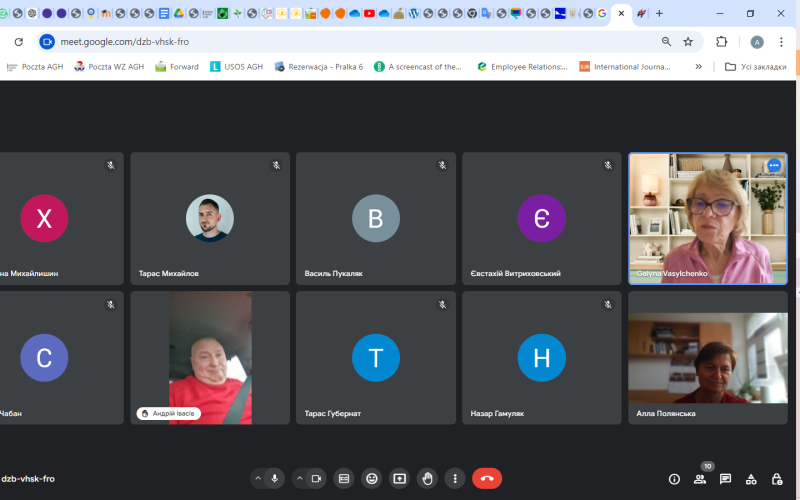Screen dimensions: 800x500
Task: Click the gray B avatar of Василь Пукаляк
Action: pos(376,218)
